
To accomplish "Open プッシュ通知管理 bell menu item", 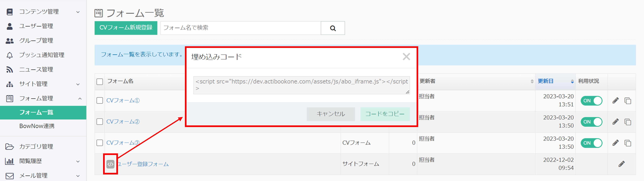I will (42, 55).
